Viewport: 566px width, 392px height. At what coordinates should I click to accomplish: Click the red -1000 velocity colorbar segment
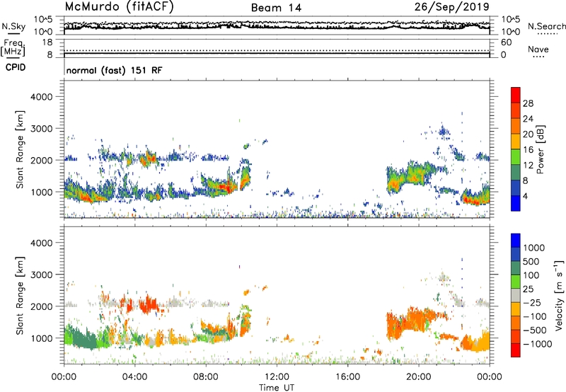click(x=516, y=350)
